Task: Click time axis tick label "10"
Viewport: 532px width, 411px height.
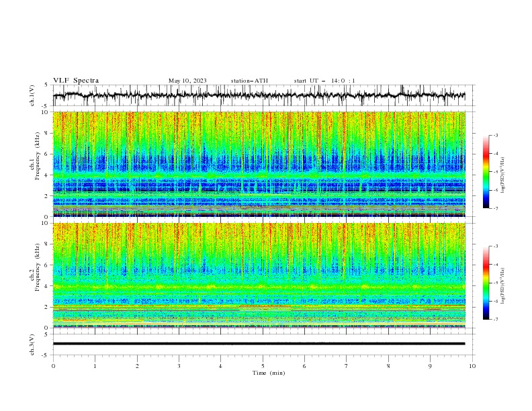Action: click(x=472, y=366)
